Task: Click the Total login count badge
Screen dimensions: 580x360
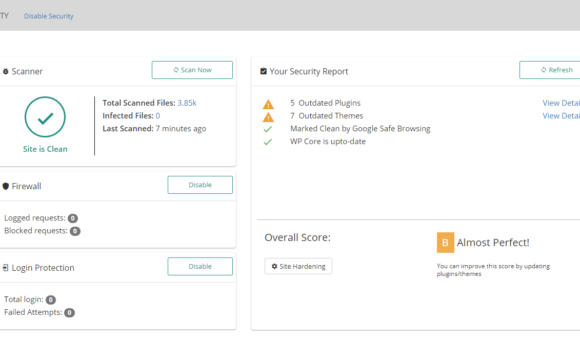Action: point(51,300)
